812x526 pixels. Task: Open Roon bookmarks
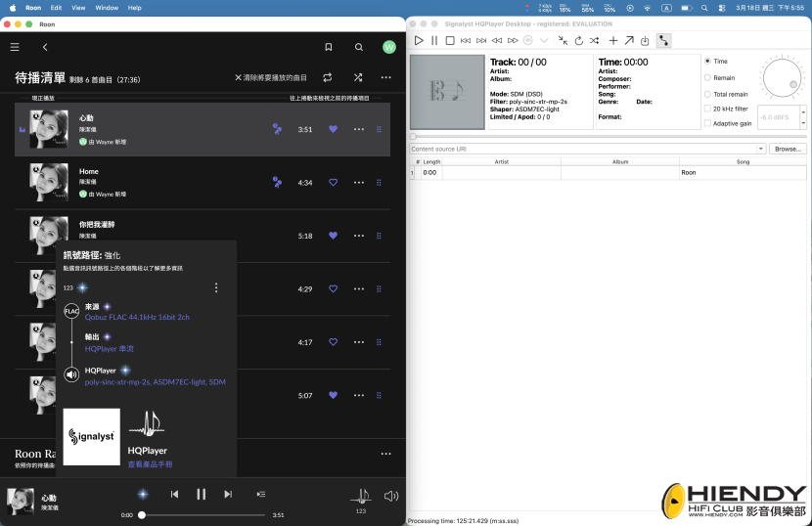point(329,47)
